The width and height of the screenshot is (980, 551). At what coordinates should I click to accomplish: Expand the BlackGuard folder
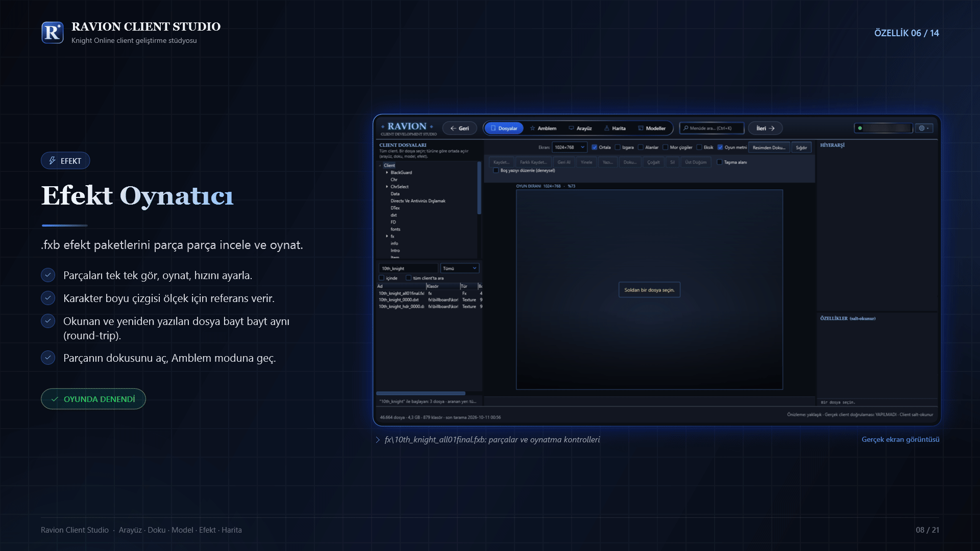coord(387,172)
